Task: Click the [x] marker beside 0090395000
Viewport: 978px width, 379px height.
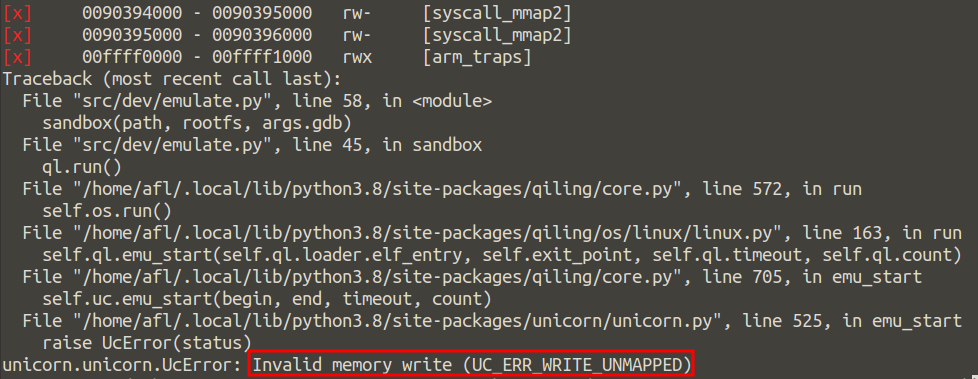Action: [x=17, y=36]
